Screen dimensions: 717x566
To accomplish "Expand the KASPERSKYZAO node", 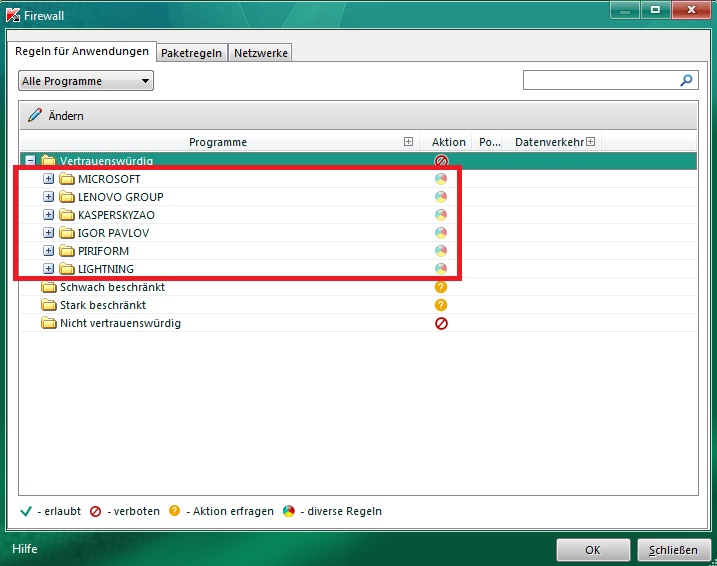I will (x=48, y=215).
